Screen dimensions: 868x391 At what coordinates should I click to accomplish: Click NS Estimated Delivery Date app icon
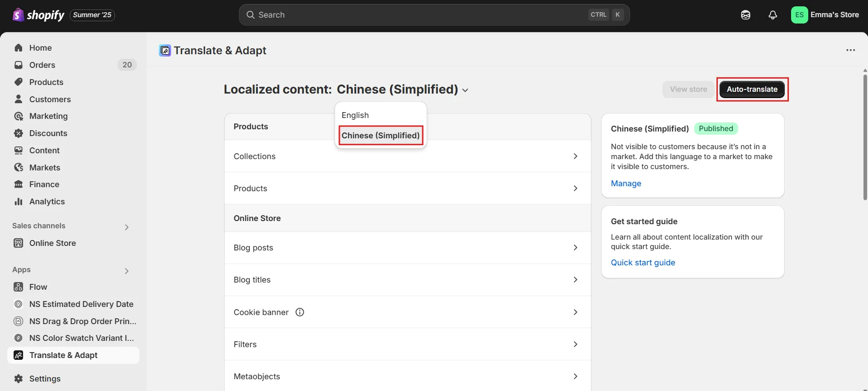point(19,304)
